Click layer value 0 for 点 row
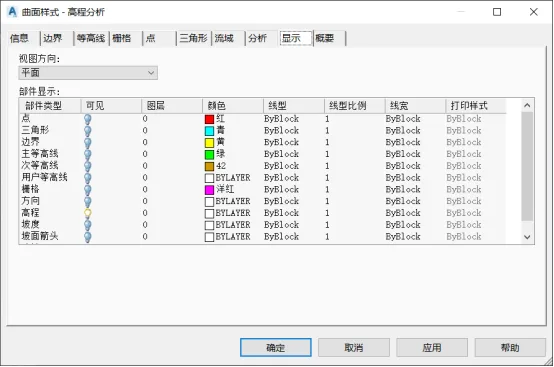Screen dimensions: 554x367 145,119
